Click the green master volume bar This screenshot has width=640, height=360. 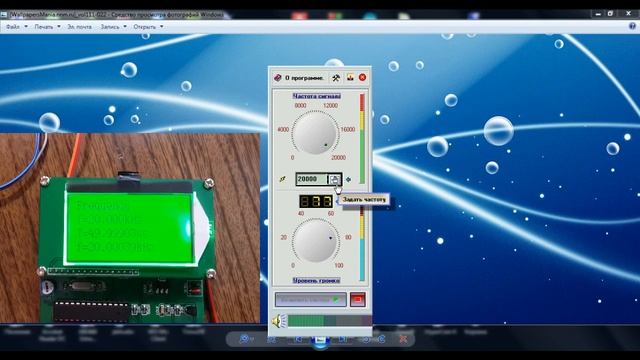click(x=329, y=321)
